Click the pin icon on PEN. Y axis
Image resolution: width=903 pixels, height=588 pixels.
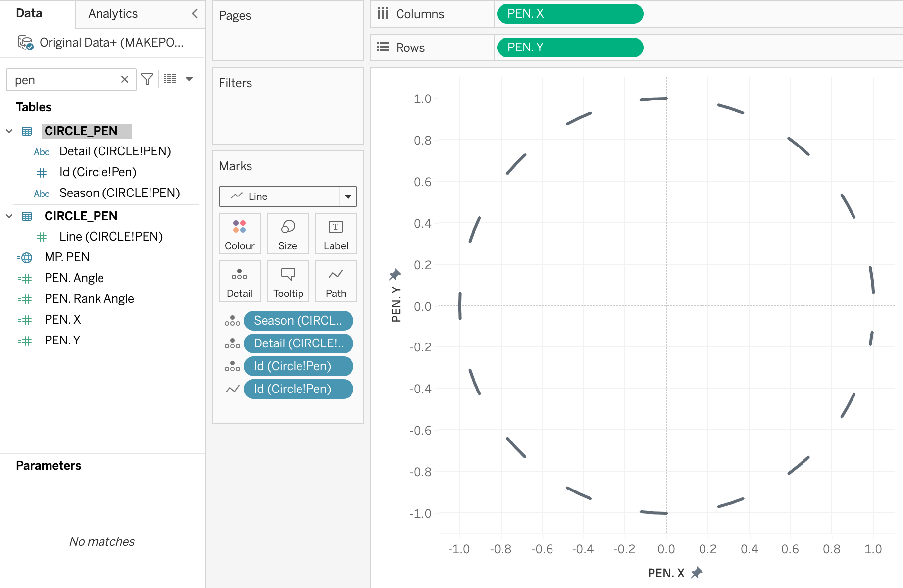[395, 274]
